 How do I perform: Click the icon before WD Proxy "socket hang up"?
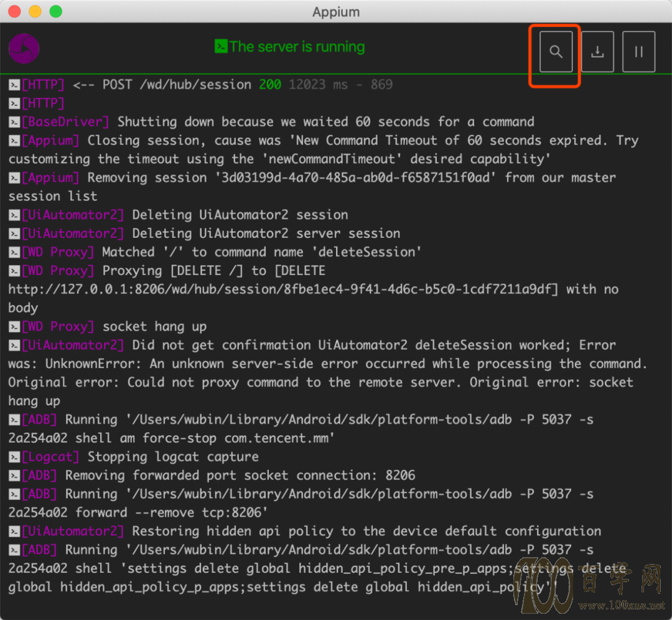[x=14, y=327]
